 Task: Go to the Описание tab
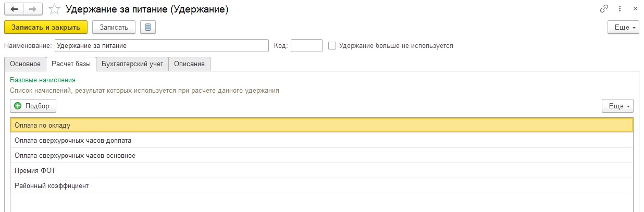(189, 64)
